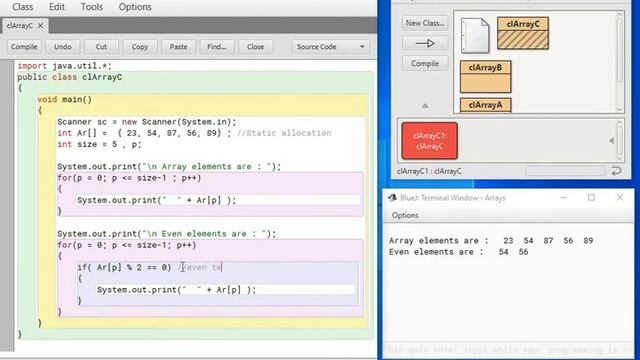Click the BlueJ icon in Terminal title bar
Image resolution: width=640 pixels, height=360 pixels.
tap(393, 198)
